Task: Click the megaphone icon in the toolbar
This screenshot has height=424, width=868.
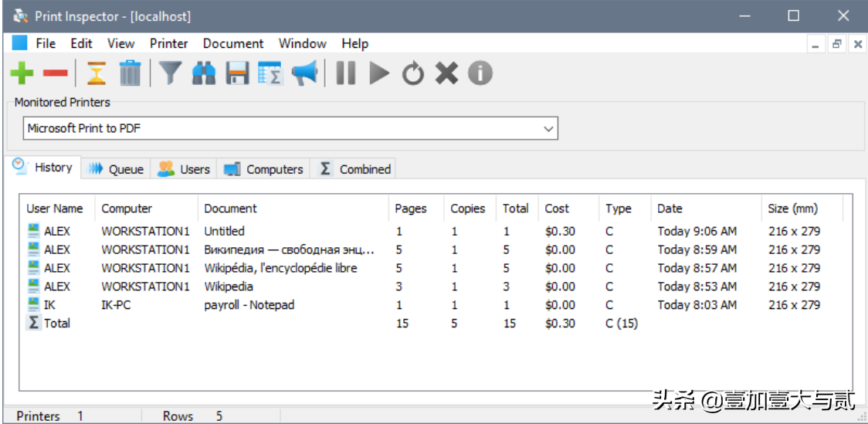Action: point(304,73)
